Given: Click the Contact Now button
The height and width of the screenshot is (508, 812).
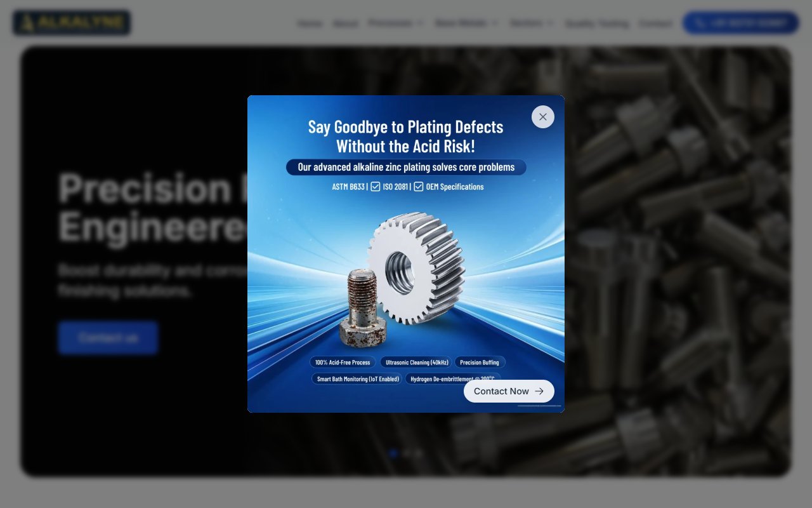Looking at the screenshot, I should (509, 391).
